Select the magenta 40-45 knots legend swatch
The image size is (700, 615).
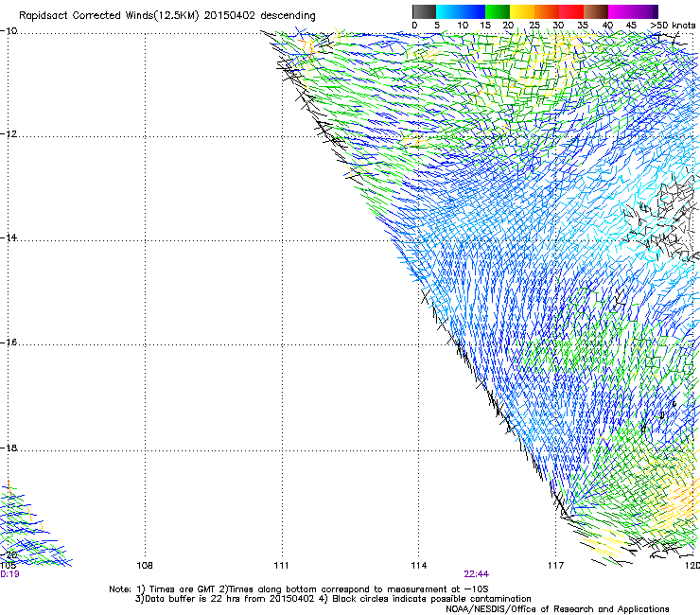click(x=621, y=11)
